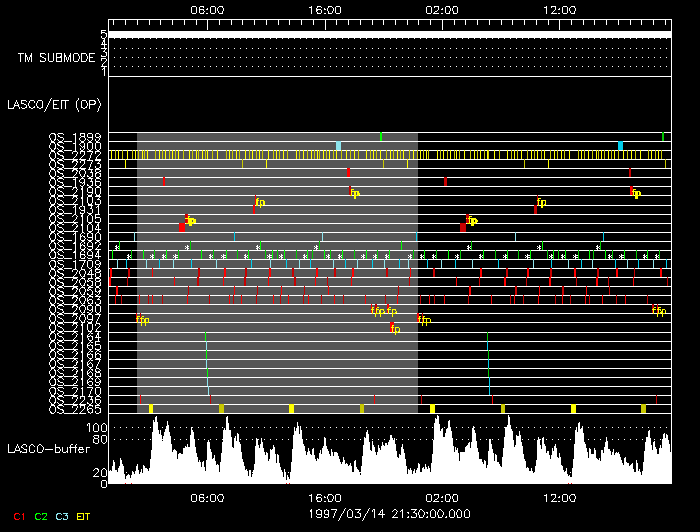Click leftmost yellow block on OS_2265 row

click(150, 409)
